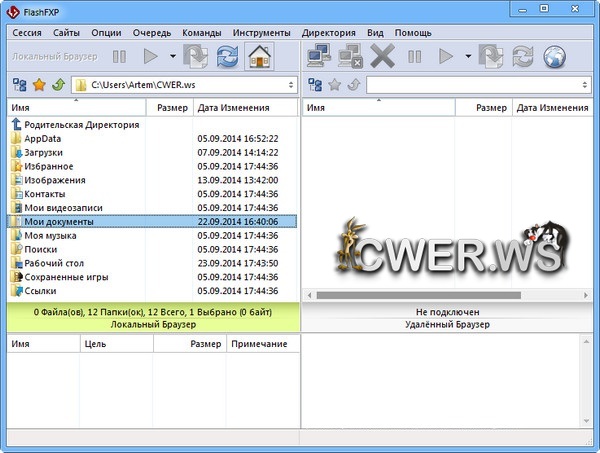This screenshot has width=600, height=453.
Task: Click the yellow star bookmark icon in local pane
Action: (39, 85)
